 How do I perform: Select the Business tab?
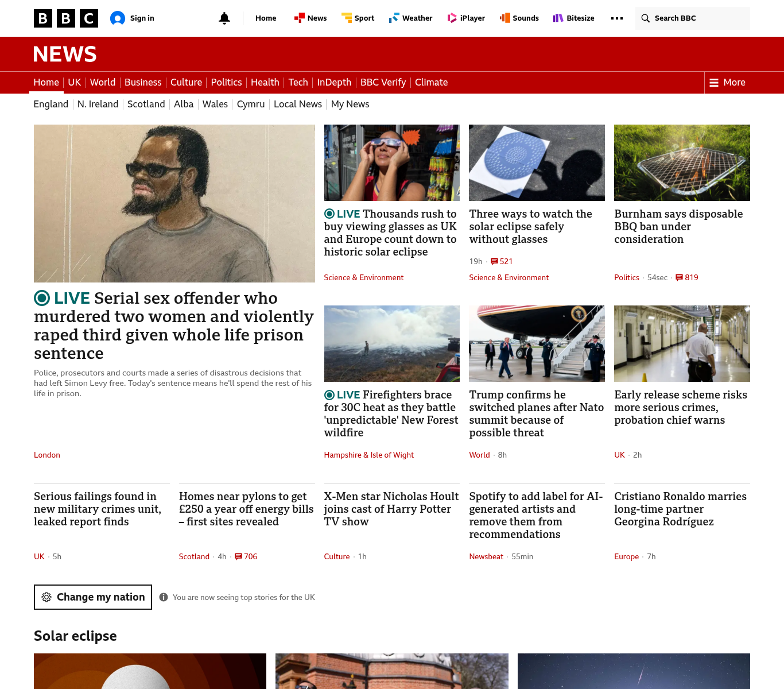click(143, 83)
